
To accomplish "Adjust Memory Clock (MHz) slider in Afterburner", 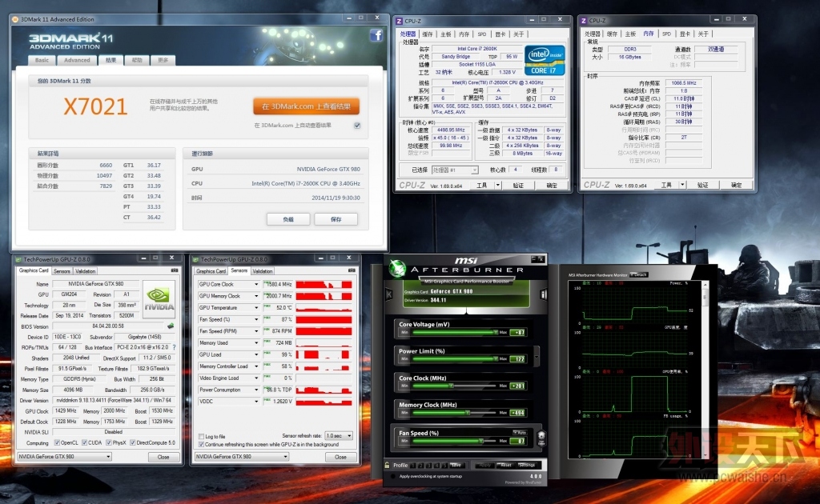I will (x=453, y=413).
